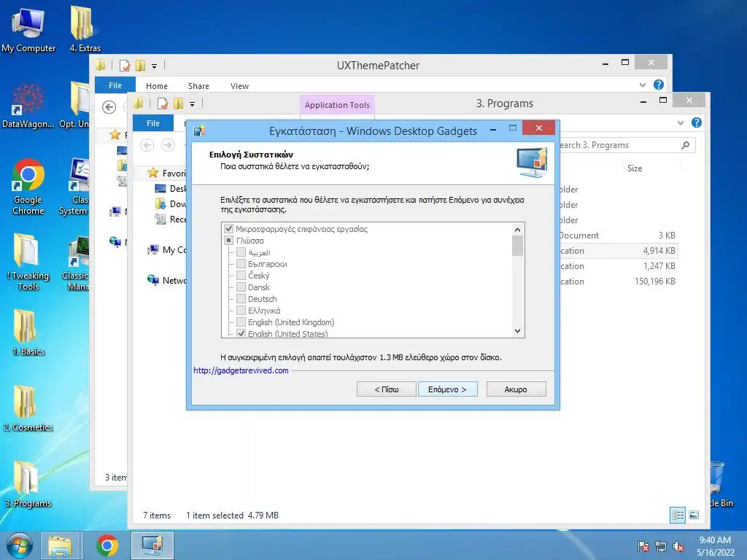Check the Český language checkbox
Viewport: 747px width, 560px height.
(241, 275)
